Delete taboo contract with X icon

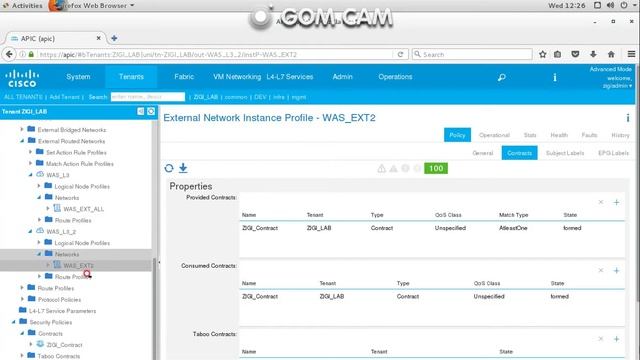point(601,339)
